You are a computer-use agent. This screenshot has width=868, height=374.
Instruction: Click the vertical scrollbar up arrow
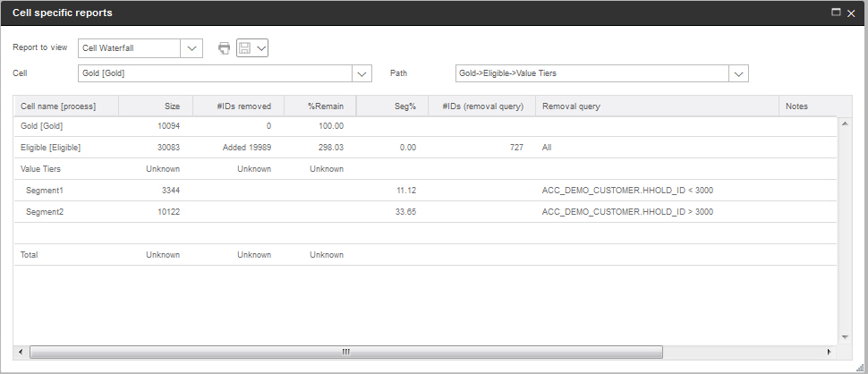click(x=845, y=123)
